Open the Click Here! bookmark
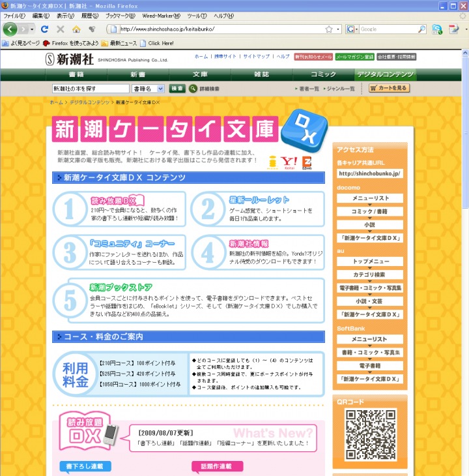This screenshot has width=469, height=476. coord(157,44)
